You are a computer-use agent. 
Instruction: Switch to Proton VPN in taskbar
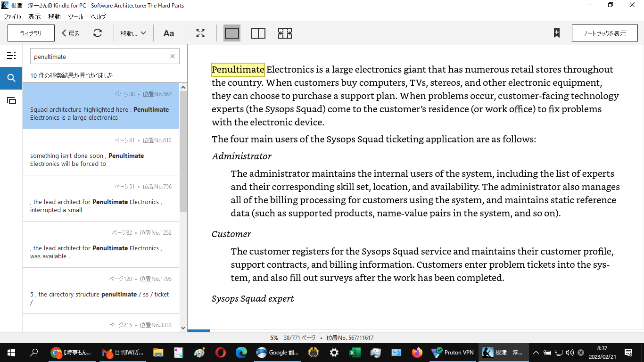(x=453, y=352)
